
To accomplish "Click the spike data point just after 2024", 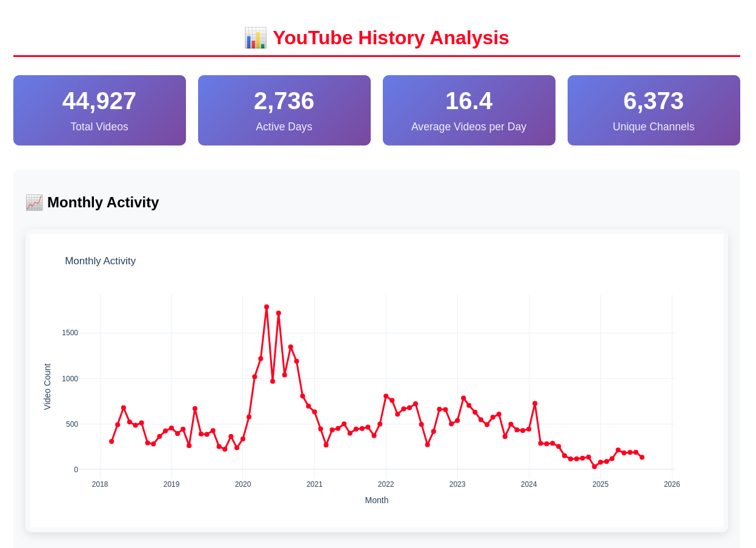I will coord(535,404).
